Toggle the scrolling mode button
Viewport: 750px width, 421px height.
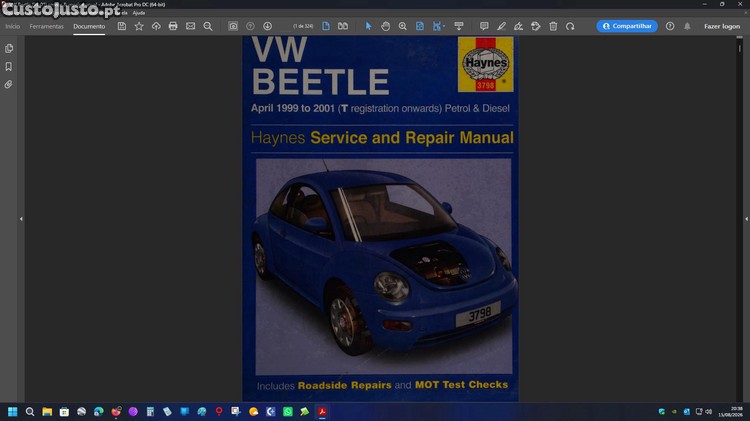click(x=459, y=26)
